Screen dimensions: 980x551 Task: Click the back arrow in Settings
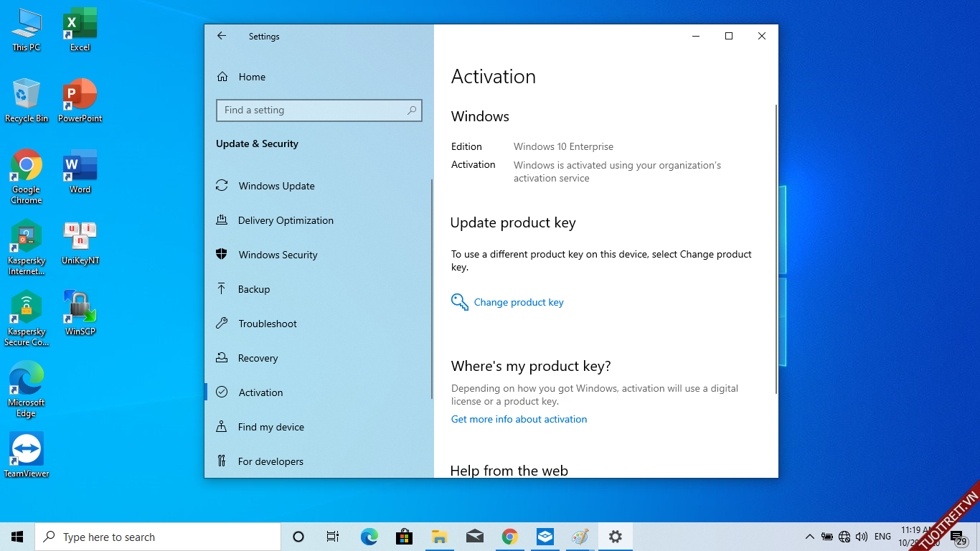pos(222,36)
